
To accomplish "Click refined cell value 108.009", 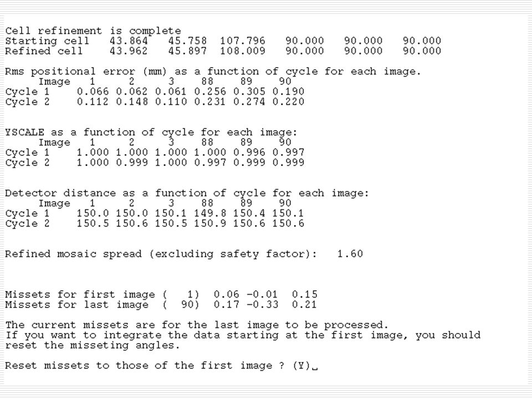I will click(243, 51).
